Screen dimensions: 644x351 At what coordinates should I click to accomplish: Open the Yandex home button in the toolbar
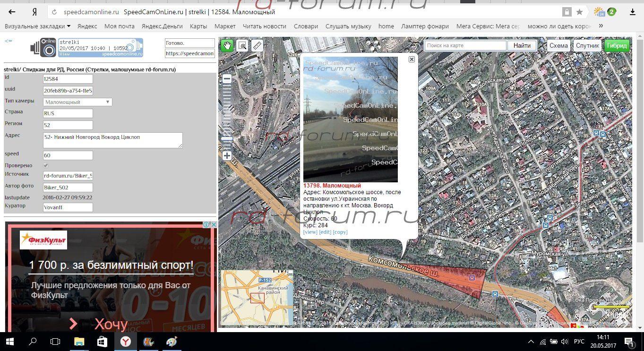pos(34,12)
